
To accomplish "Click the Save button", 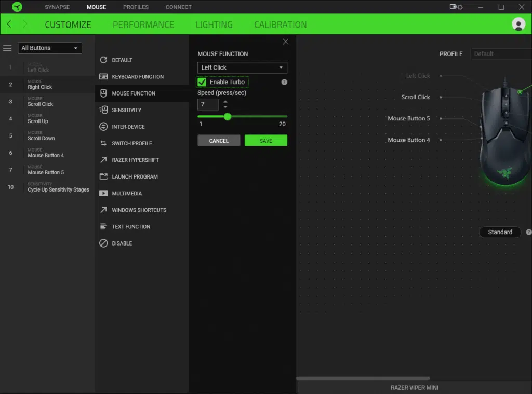I will coord(265,140).
